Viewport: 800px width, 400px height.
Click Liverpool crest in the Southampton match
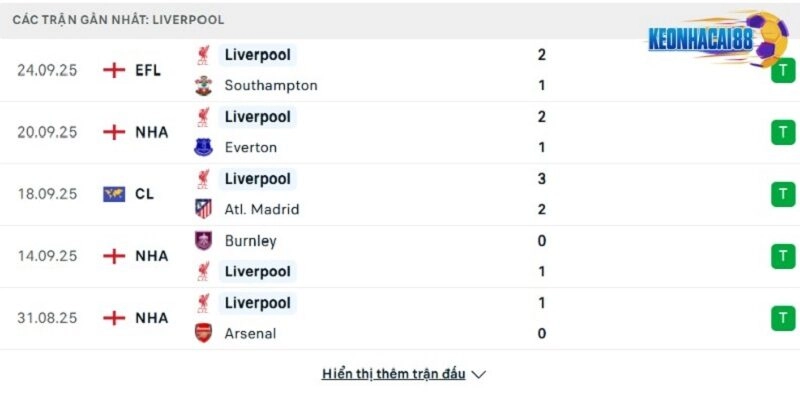[x=204, y=55]
